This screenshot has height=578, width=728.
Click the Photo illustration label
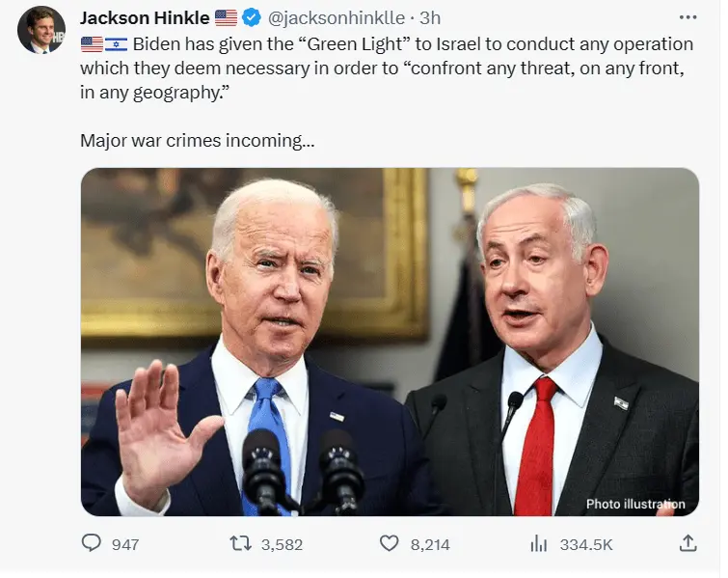(635, 504)
